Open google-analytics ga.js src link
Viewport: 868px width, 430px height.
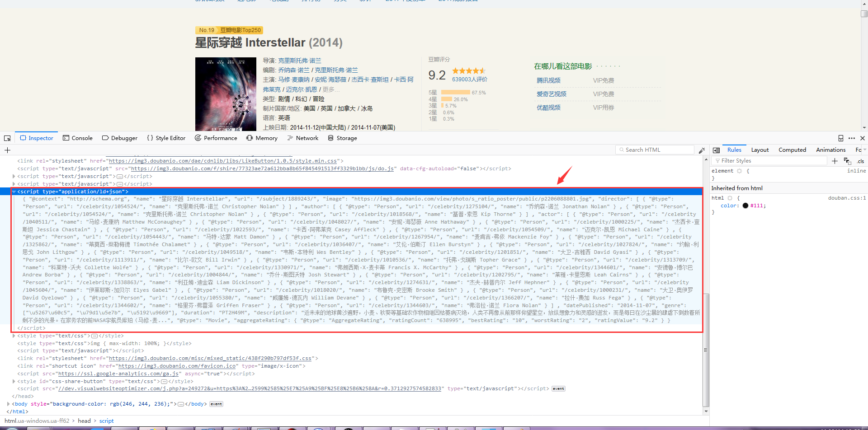coord(118,374)
